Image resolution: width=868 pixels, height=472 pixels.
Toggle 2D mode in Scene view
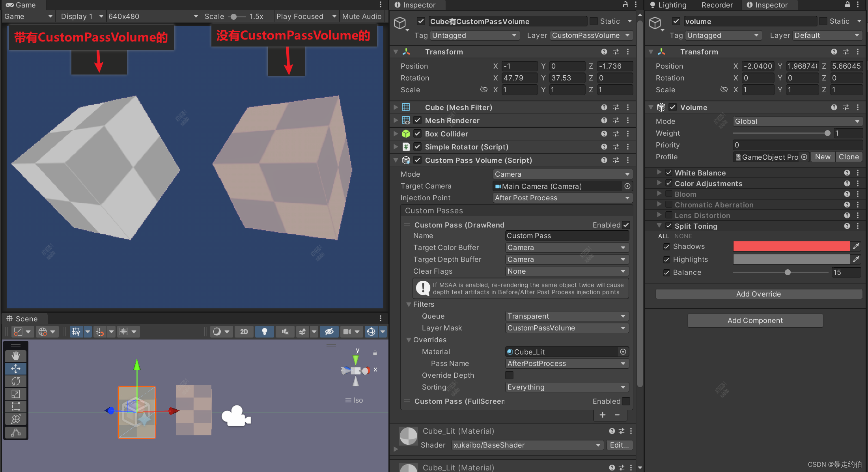pyautogui.click(x=244, y=332)
